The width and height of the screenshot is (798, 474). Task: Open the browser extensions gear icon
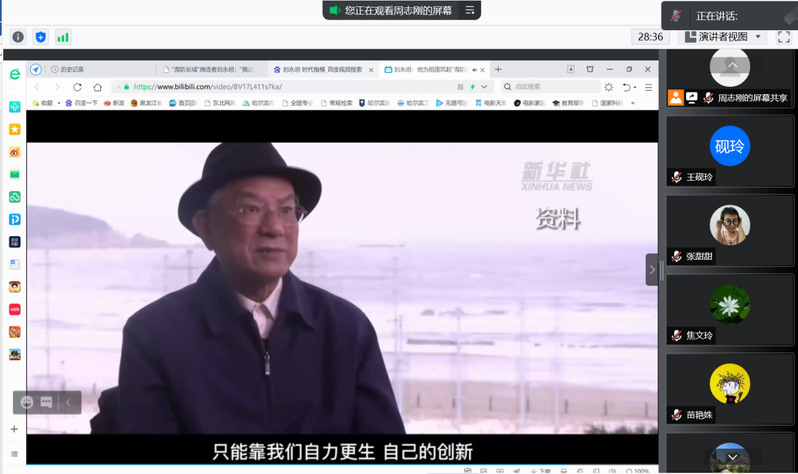click(x=609, y=87)
